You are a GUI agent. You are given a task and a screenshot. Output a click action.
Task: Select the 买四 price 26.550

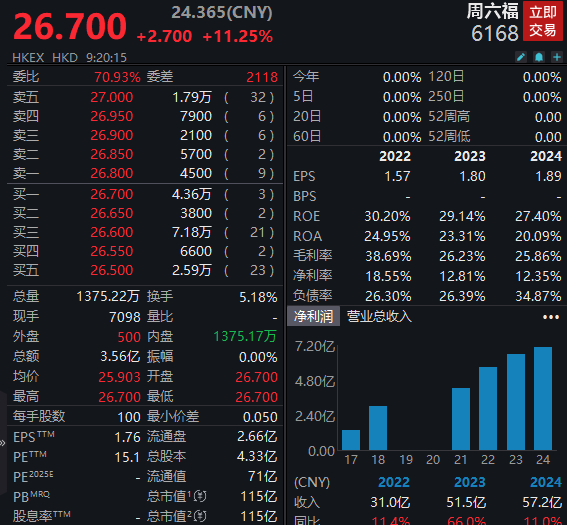tap(111, 251)
